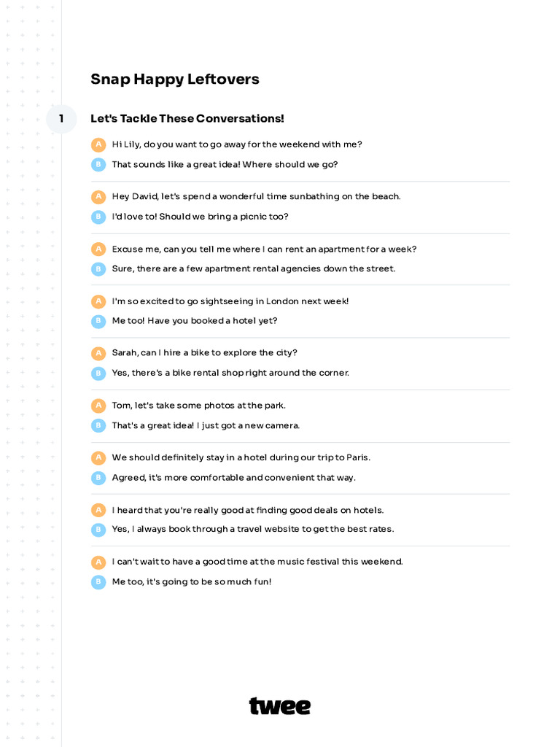Click the A badge beside the London sightseeing line

pos(98,301)
